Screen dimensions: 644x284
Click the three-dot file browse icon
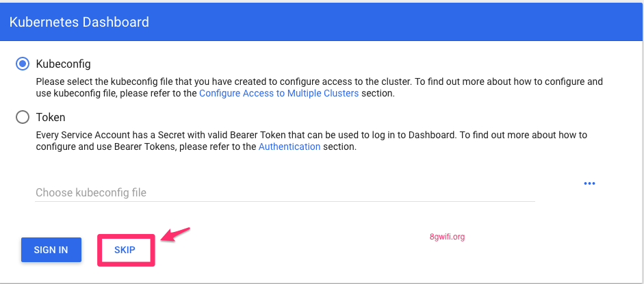[x=589, y=183]
